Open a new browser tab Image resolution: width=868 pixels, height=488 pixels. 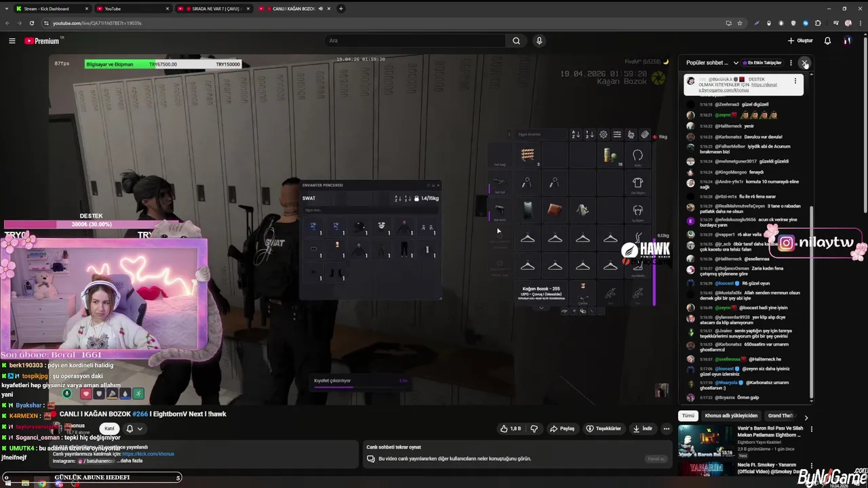(340, 9)
